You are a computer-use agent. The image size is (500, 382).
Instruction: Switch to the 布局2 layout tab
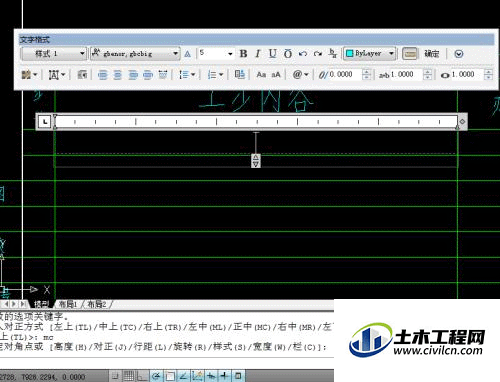(x=97, y=304)
